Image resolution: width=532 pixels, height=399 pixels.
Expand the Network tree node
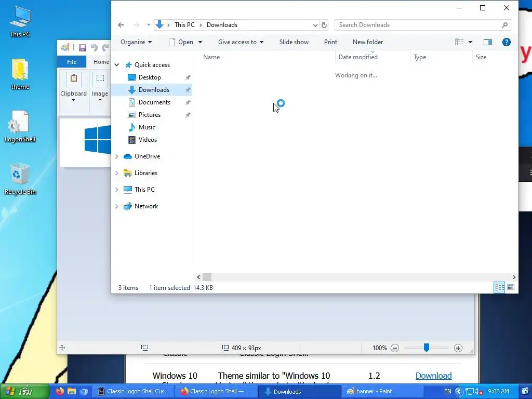pyautogui.click(x=117, y=206)
